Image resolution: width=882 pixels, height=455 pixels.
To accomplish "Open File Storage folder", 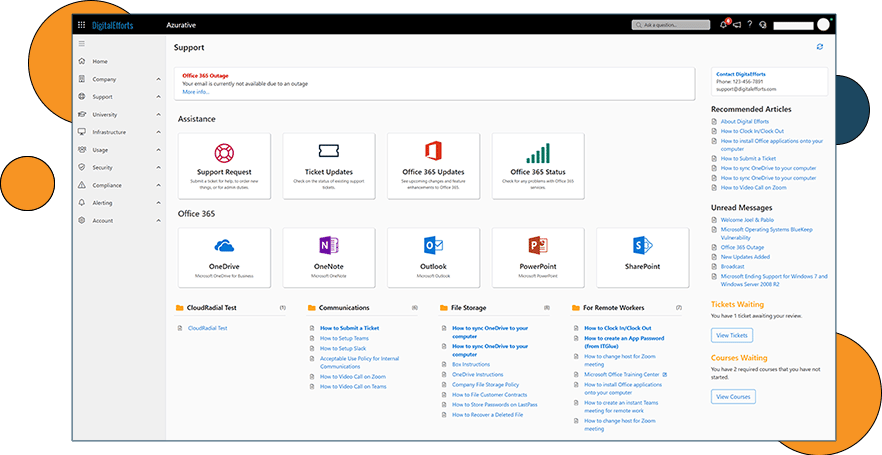I will point(469,308).
